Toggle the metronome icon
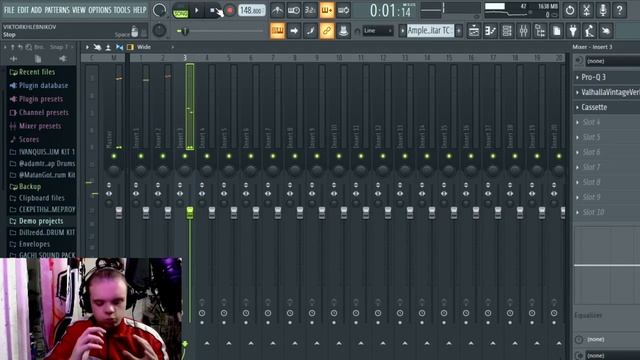The width and height of the screenshot is (640, 360). click(x=277, y=10)
